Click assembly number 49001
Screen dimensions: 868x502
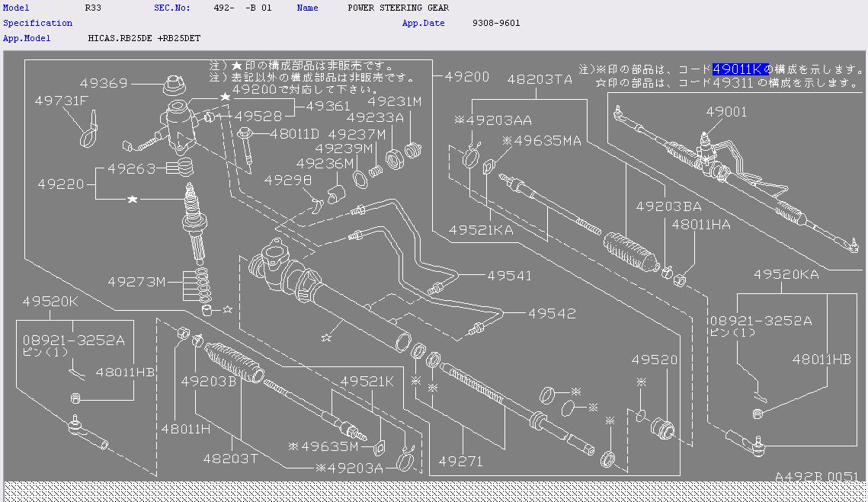pyautogui.click(x=726, y=112)
